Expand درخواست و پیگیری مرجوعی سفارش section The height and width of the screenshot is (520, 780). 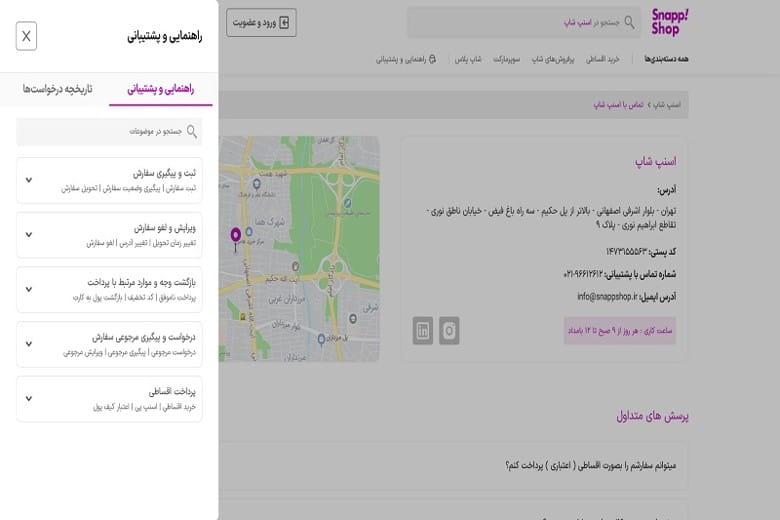click(x=109, y=344)
